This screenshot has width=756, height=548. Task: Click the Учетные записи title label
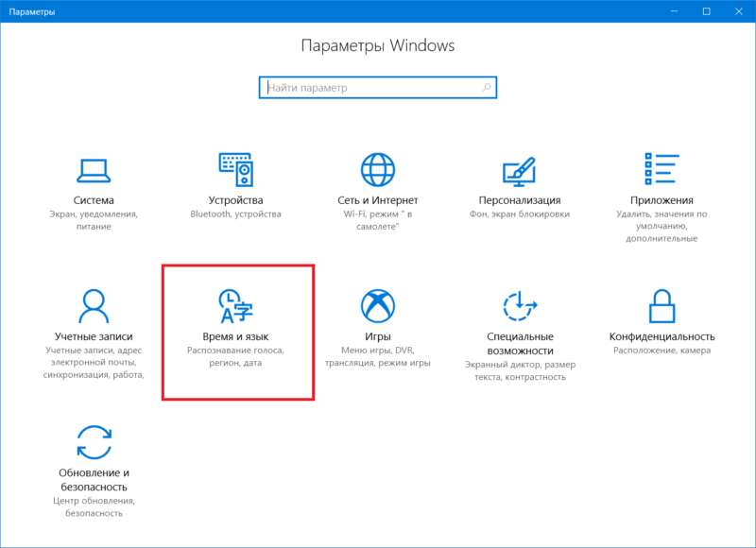click(94, 336)
